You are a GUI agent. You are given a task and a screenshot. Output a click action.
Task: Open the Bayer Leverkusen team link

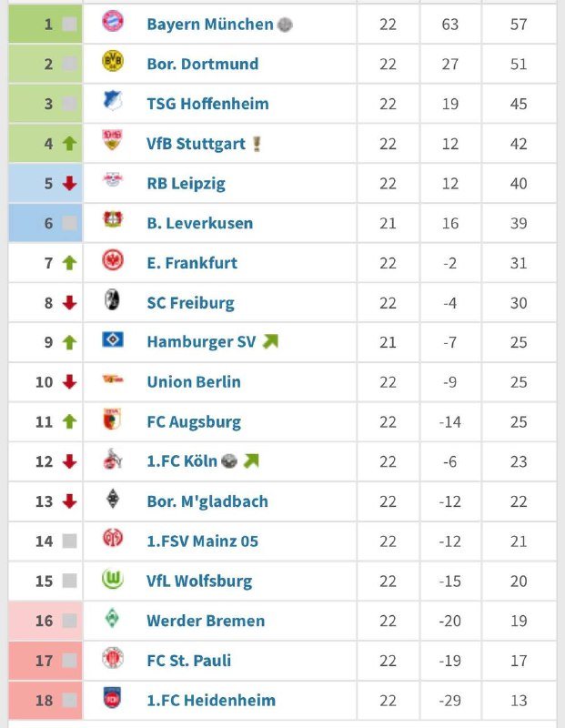(199, 223)
